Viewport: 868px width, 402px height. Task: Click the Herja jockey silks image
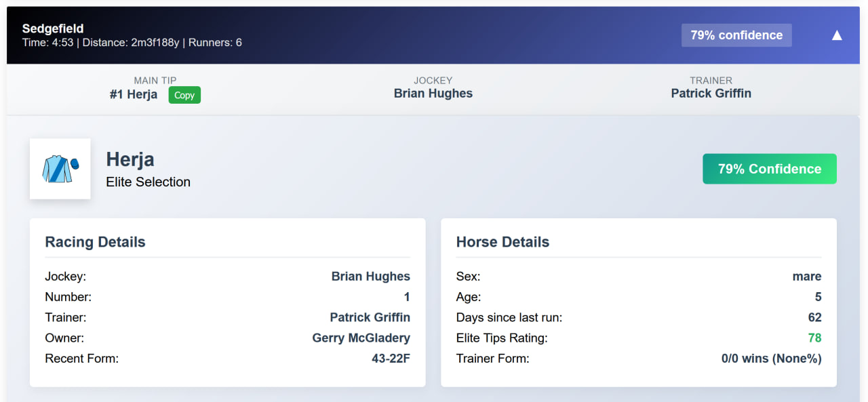point(60,169)
